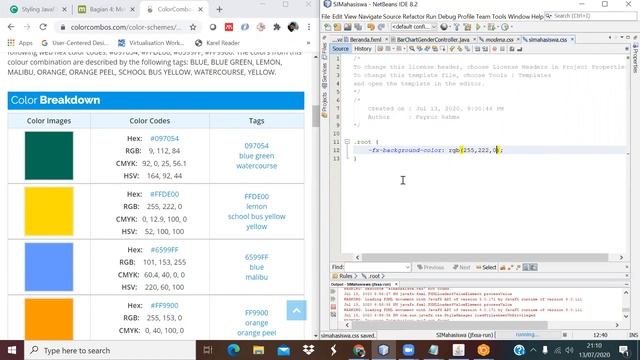Click the Debug Project toolbar icon
640x360 pixels.
click(491, 27)
